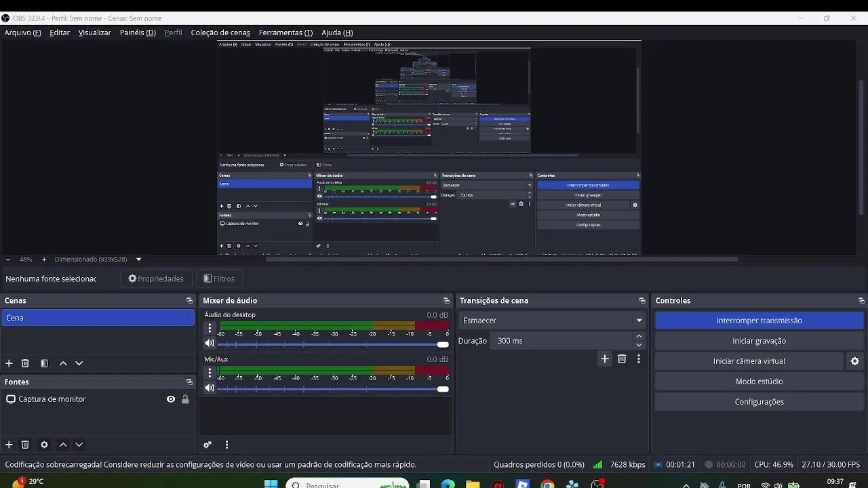Mute Áudio do desktop speaker

click(x=210, y=343)
